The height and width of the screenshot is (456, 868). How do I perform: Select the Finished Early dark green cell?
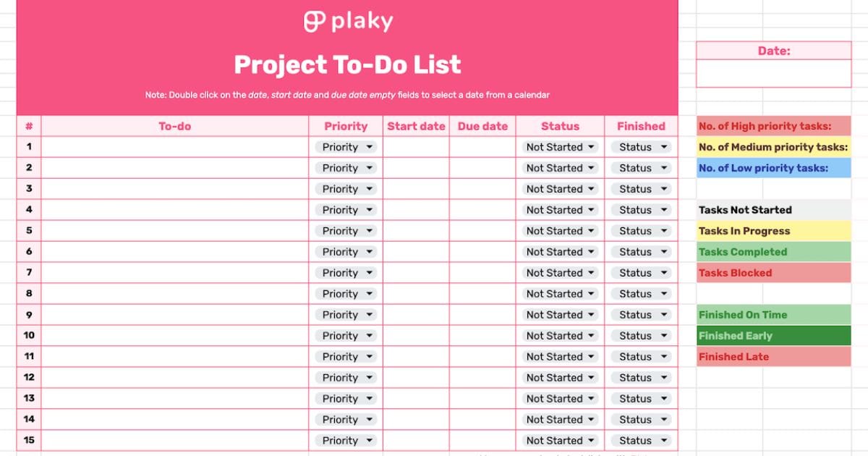click(774, 336)
